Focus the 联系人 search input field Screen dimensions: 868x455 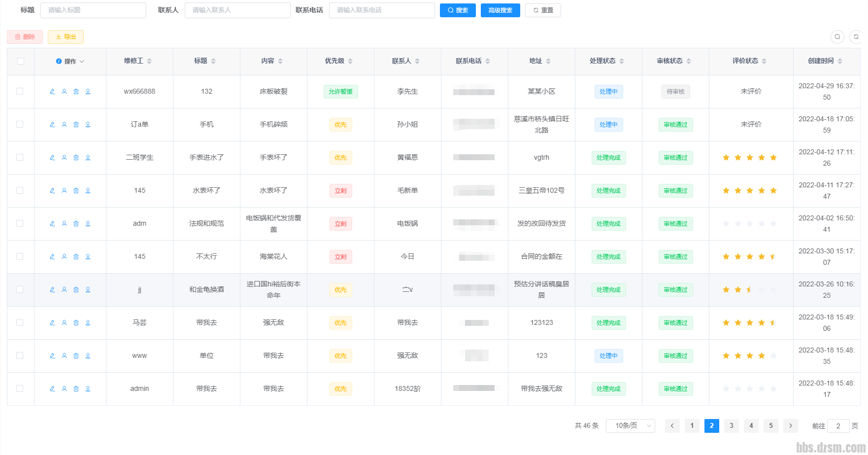[x=237, y=10]
